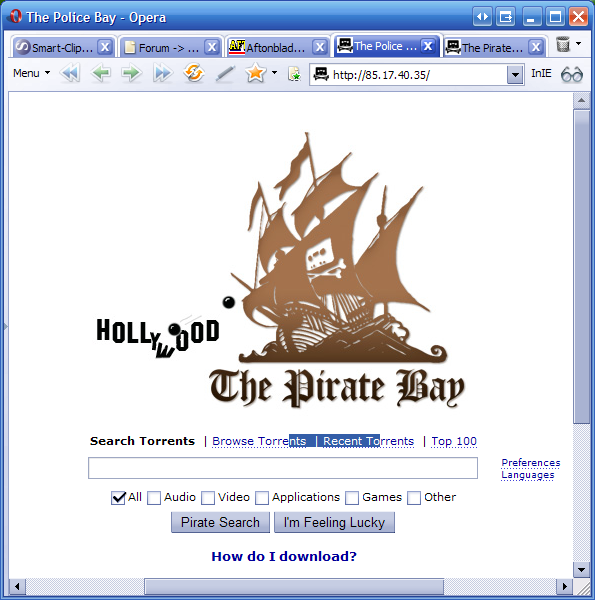Click the InIE toolbar button

(541, 73)
